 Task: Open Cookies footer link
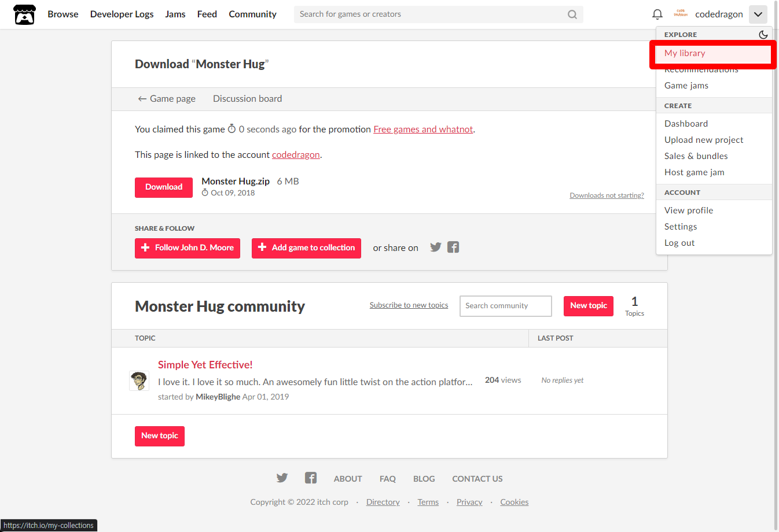click(x=515, y=502)
